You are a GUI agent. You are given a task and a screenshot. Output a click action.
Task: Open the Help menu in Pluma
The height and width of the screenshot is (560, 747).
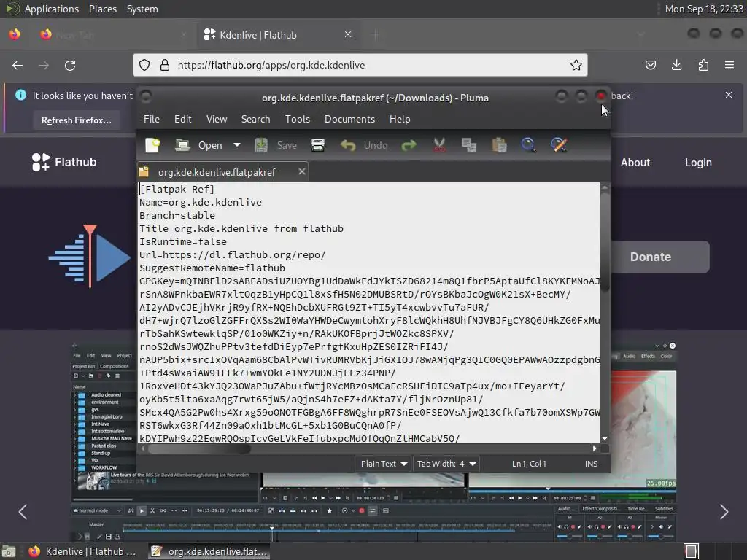pos(400,119)
